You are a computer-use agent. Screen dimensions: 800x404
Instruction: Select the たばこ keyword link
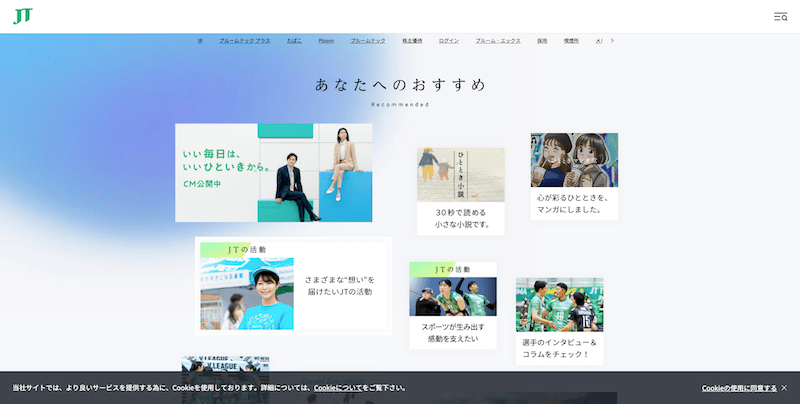coord(294,41)
